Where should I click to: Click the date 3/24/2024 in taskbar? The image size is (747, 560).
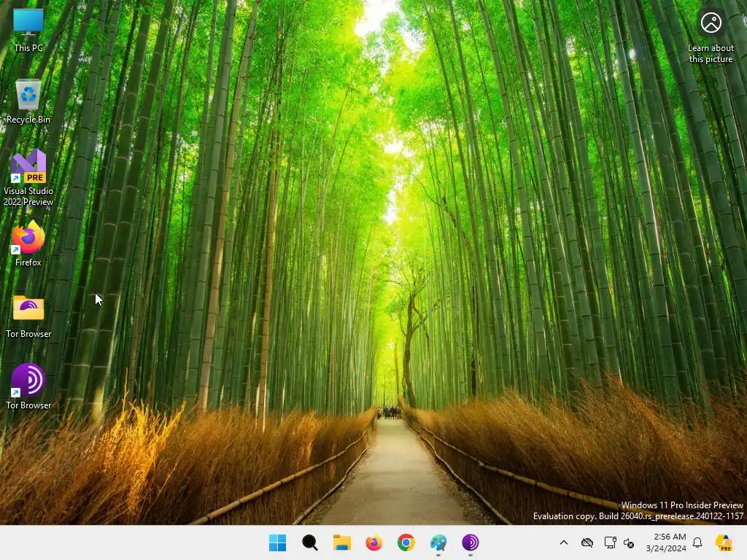tap(666, 548)
